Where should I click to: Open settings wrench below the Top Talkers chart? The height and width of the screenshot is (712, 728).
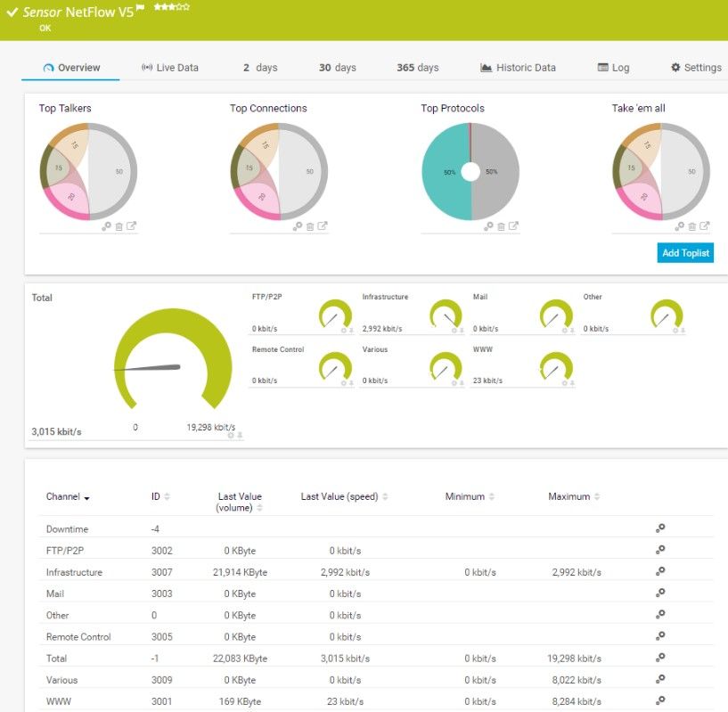106,225
